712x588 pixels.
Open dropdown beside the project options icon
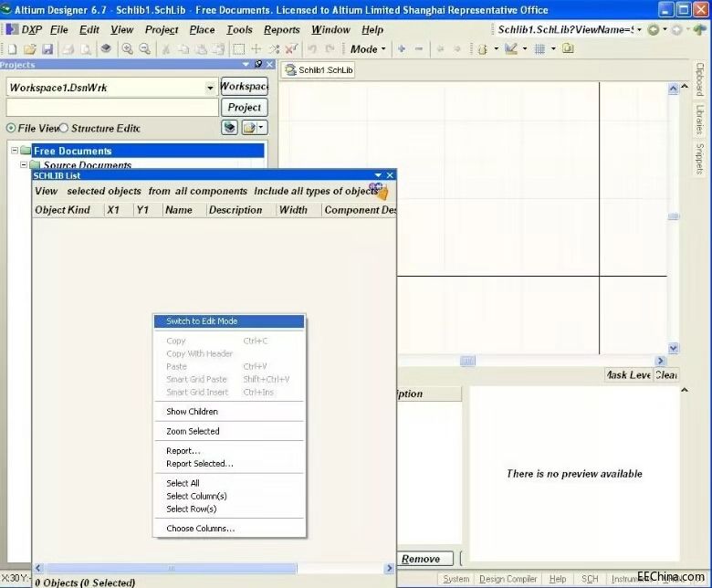click(261, 128)
